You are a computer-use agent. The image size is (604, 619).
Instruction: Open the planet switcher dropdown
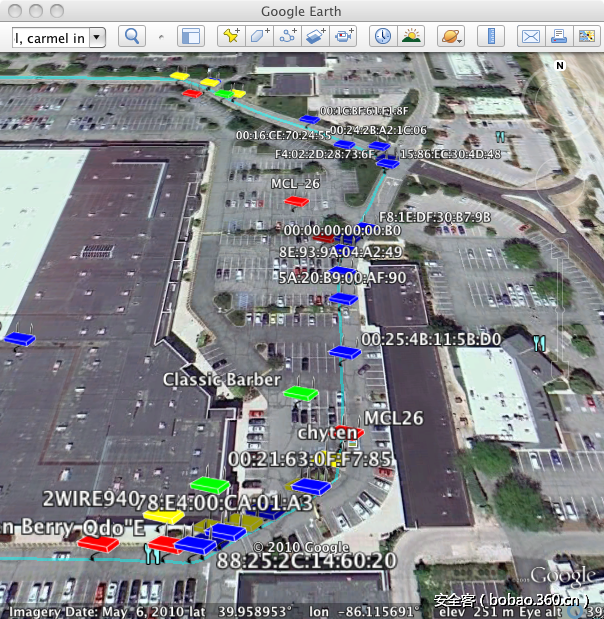451,37
